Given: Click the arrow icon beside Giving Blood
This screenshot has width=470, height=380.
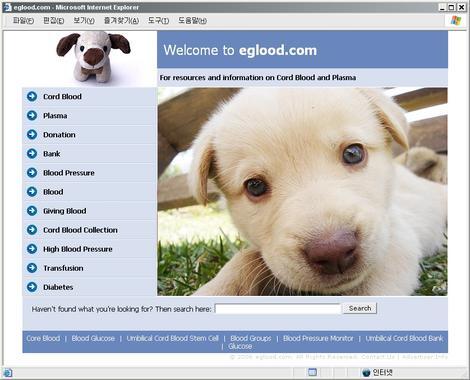Looking at the screenshot, I should coord(32,211).
